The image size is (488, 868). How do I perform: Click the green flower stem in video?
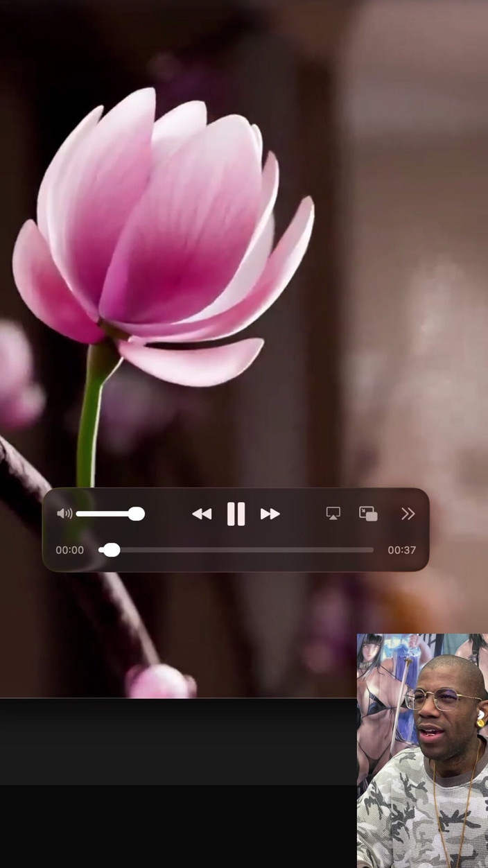coord(90,416)
